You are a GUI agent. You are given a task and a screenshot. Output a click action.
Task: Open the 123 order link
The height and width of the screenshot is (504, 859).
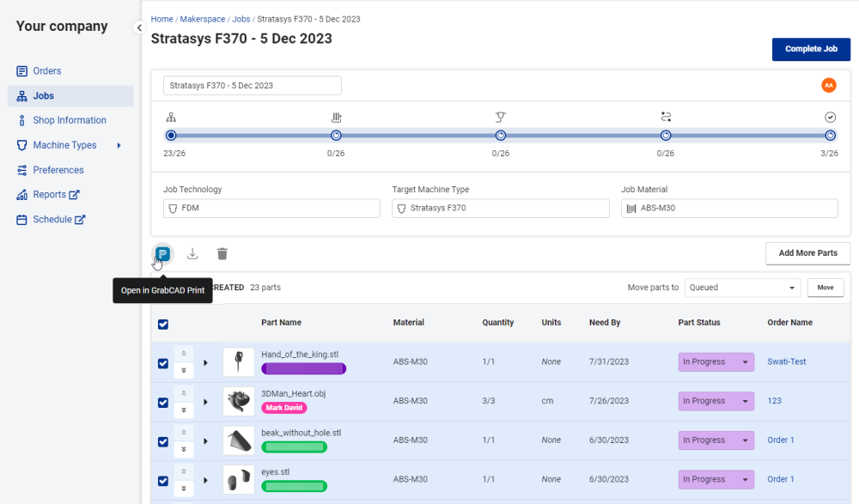775,401
